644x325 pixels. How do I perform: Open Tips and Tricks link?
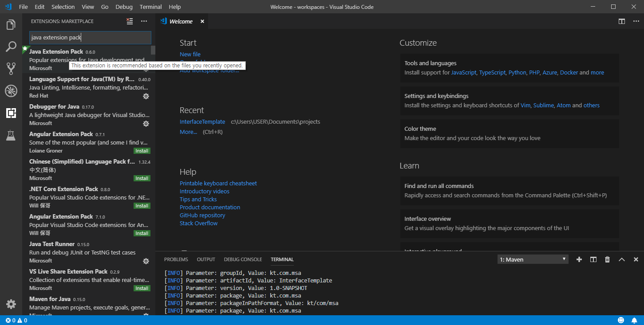(x=198, y=199)
